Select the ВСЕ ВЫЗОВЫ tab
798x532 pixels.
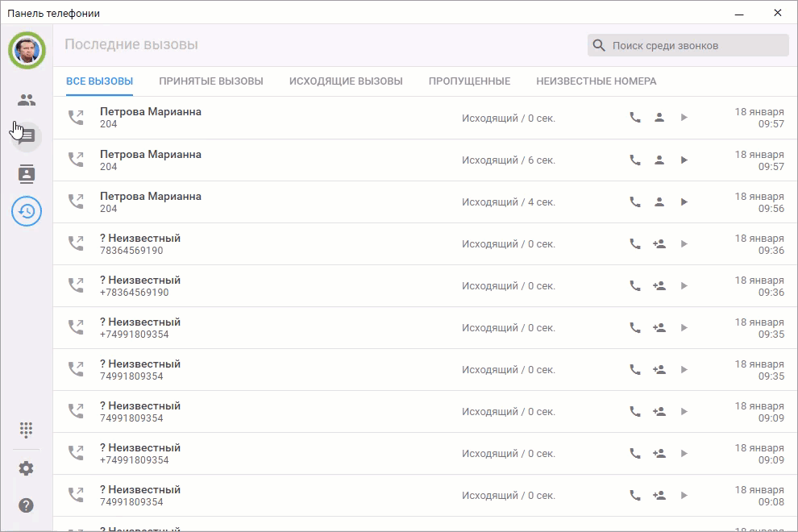(x=100, y=81)
